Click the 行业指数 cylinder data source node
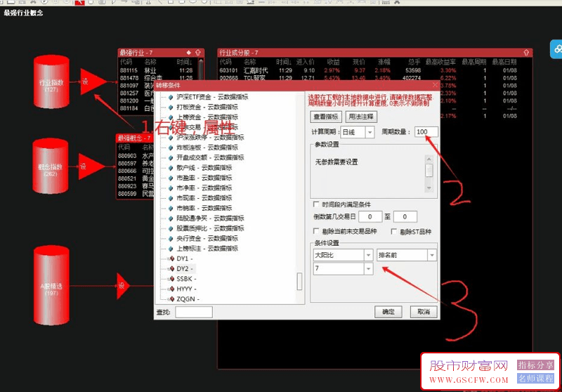Screen dimensions: 562x392 coord(51,81)
